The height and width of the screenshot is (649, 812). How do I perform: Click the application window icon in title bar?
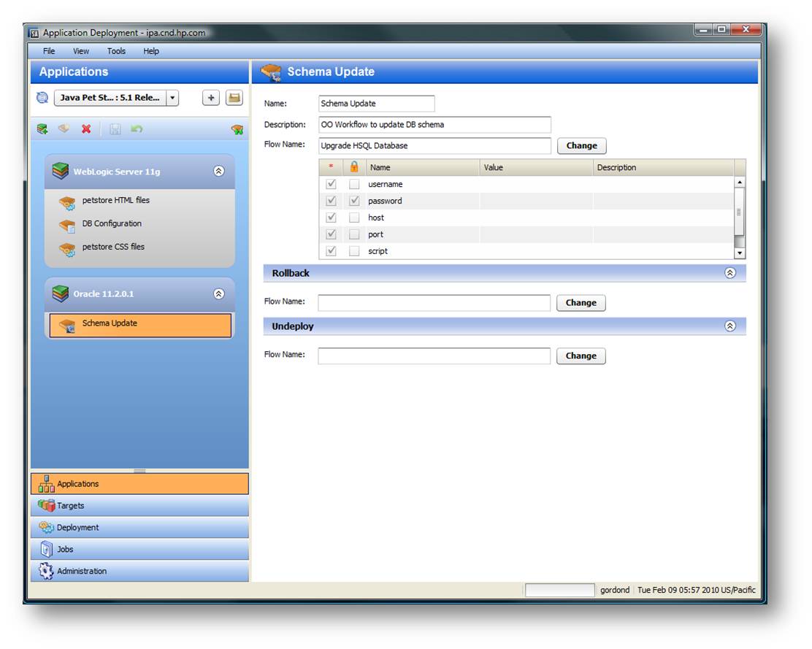point(34,33)
